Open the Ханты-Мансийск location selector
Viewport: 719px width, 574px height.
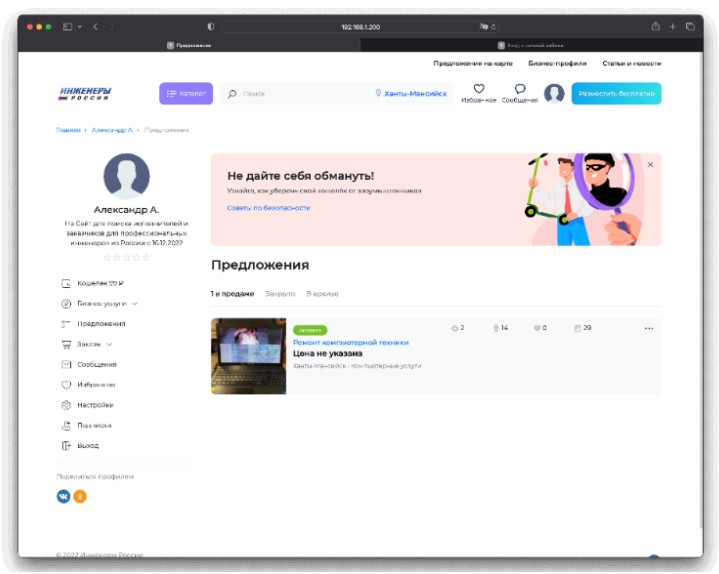pyautogui.click(x=411, y=94)
